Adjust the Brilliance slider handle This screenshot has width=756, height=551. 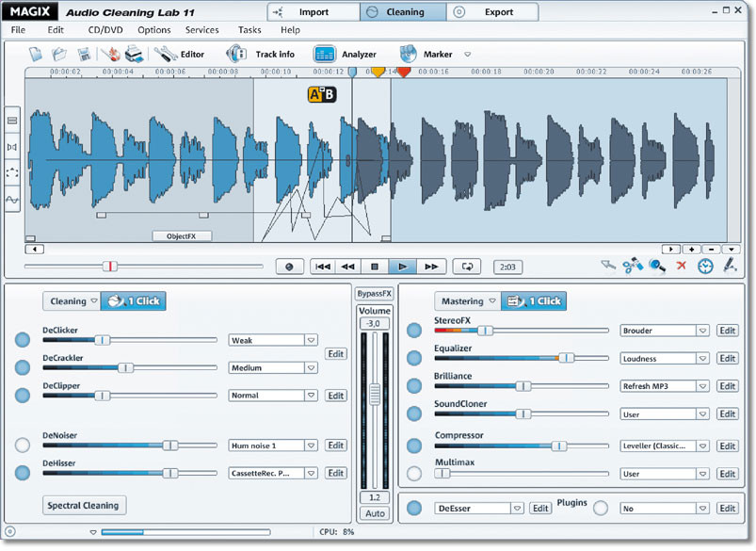(523, 386)
